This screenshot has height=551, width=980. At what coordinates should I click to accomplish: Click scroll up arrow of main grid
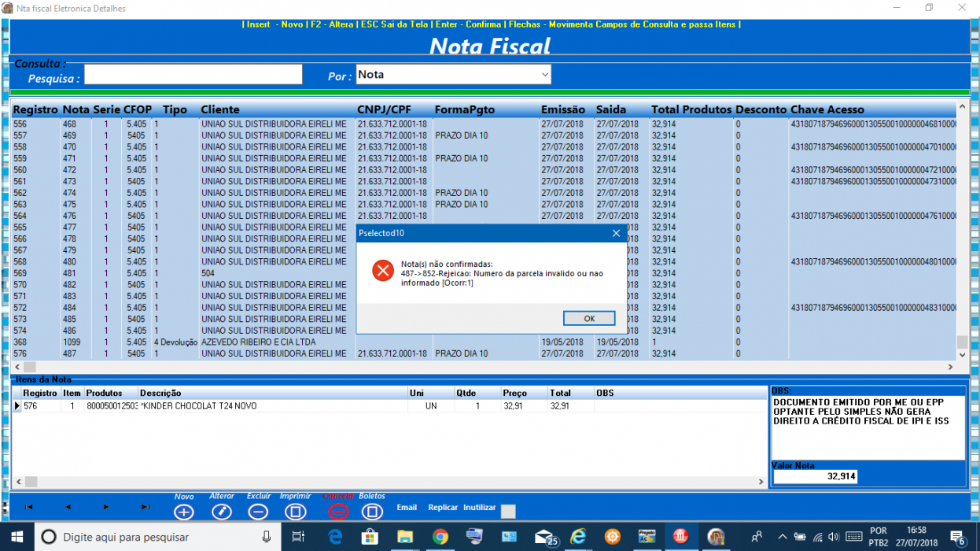[x=962, y=107]
